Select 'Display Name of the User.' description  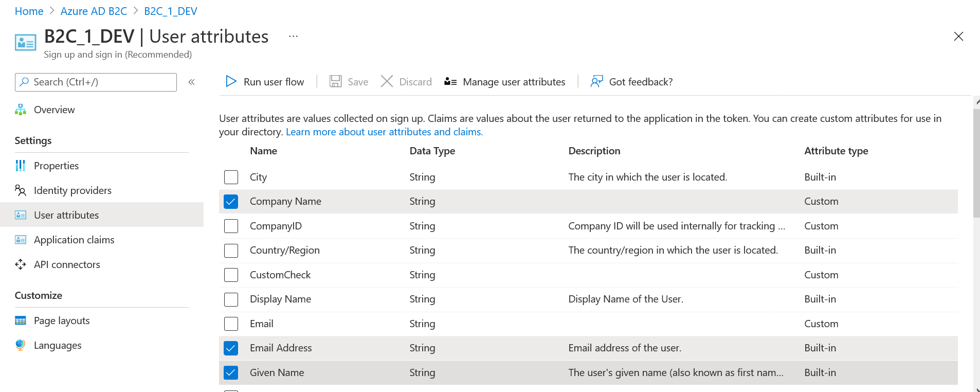[626, 299]
